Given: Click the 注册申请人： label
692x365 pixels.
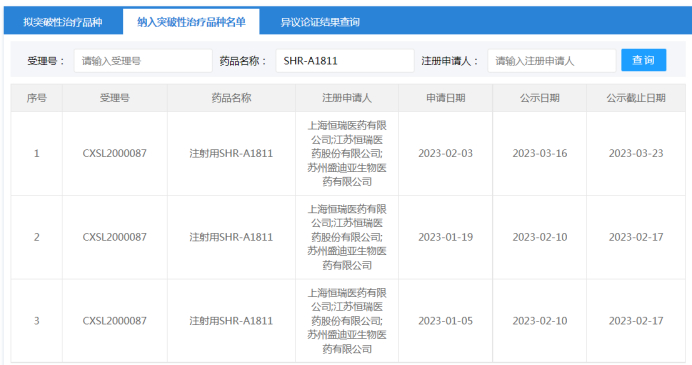Looking at the screenshot, I should (450, 61).
